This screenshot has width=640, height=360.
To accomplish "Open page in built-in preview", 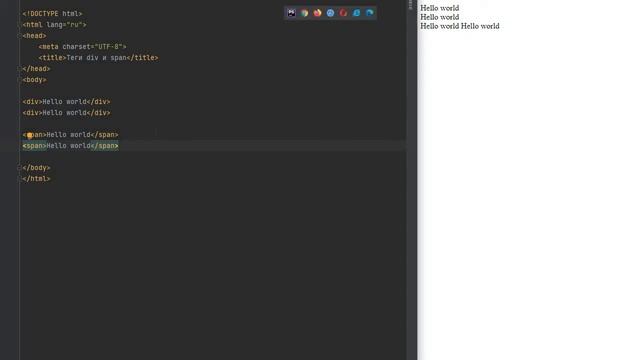I will pyautogui.click(x=291, y=13).
